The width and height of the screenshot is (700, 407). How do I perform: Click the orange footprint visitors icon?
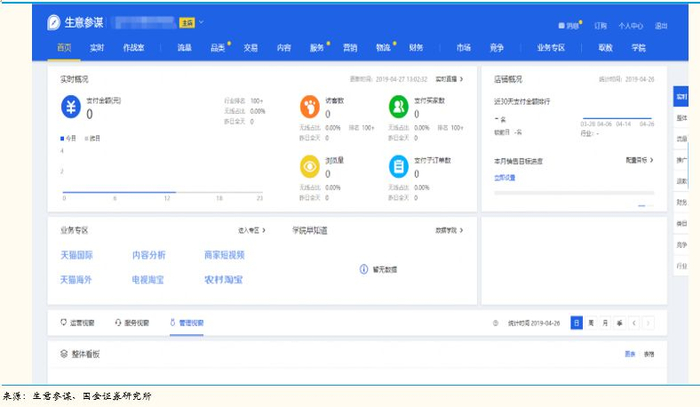(x=310, y=107)
